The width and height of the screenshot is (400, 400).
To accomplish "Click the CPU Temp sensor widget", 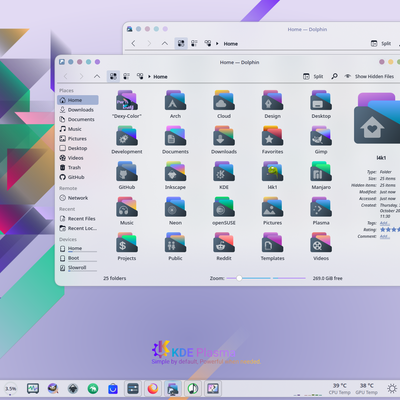I will 340,389.
